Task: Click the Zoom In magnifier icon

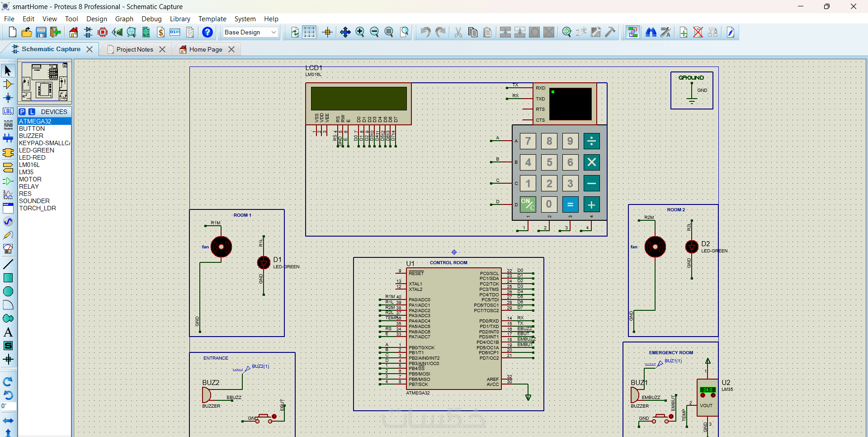Action: click(x=360, y=32)
